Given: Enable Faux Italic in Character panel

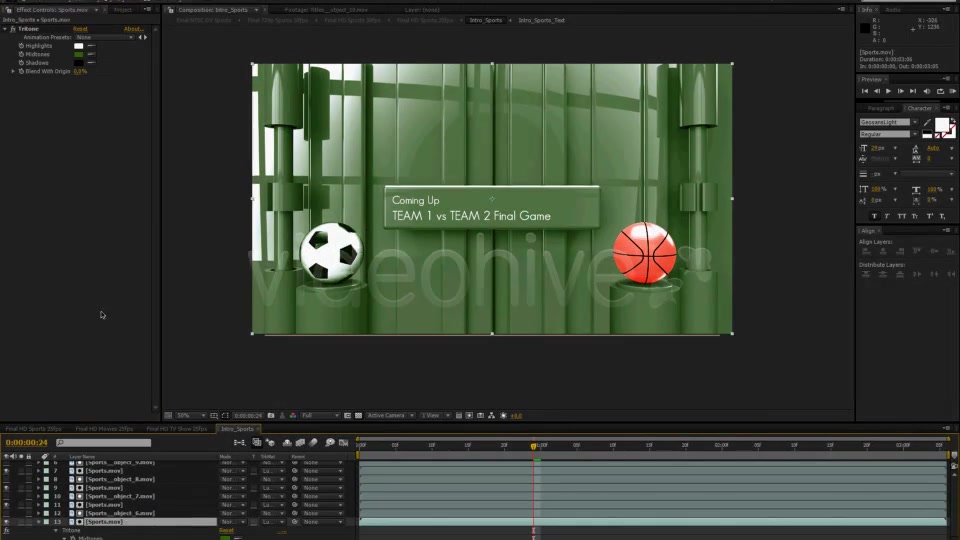Looking at the screenshot, I should pos(887,216).
